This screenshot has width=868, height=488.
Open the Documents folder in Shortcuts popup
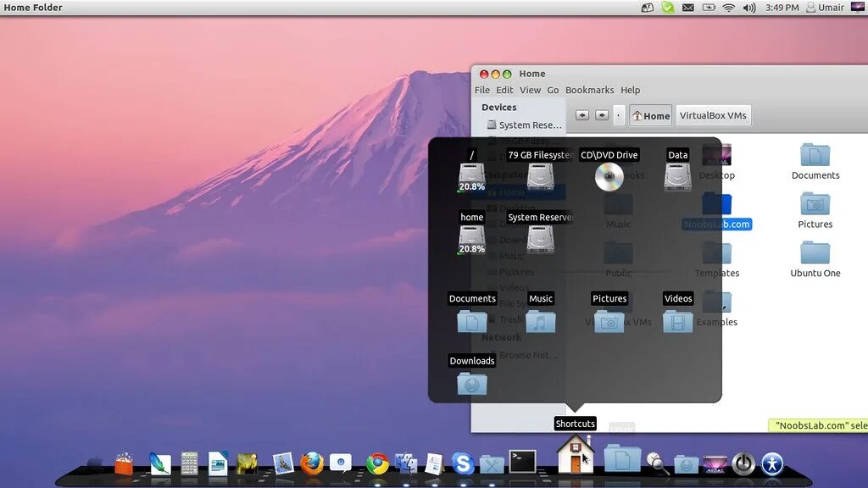click(x=471, y=321)
